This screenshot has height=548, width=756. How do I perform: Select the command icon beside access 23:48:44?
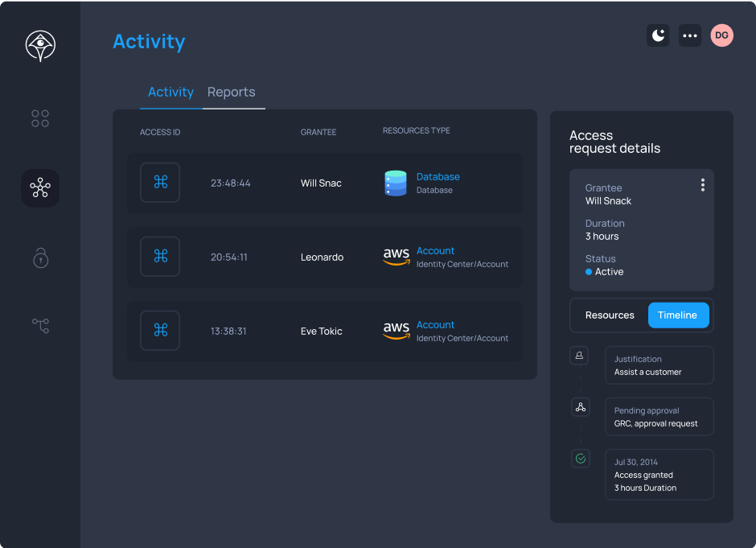(160, 183)
